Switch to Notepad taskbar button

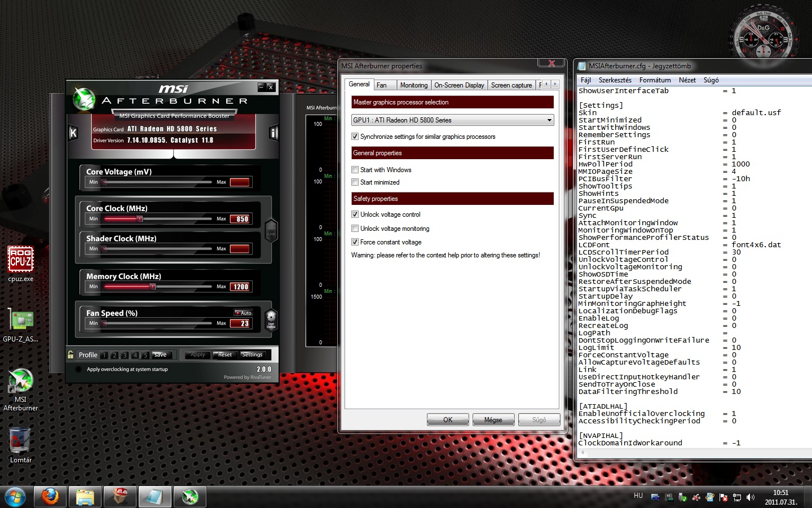(155, 497)
